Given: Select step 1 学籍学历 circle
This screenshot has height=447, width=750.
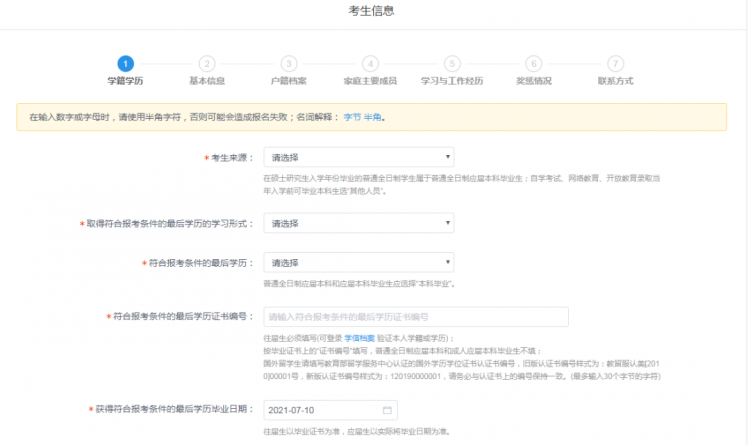Looking at the screenshot, I should pyautogui.click(x=125, y=64).
